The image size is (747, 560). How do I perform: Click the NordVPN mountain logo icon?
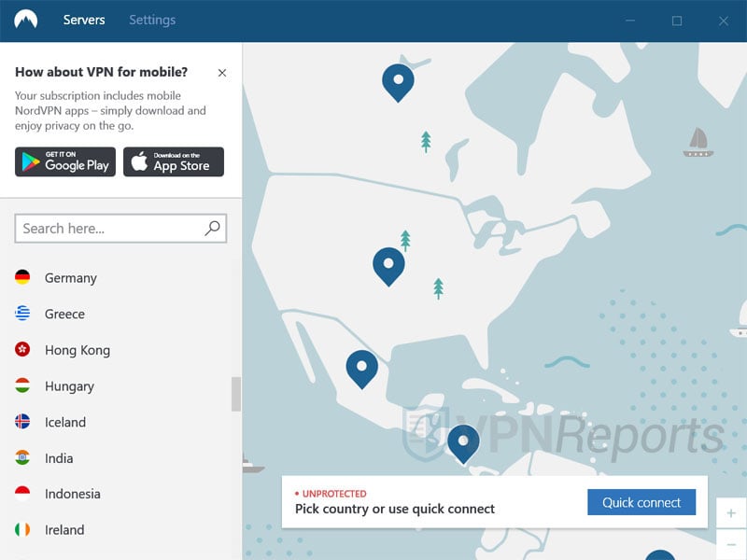click(x=26, y=20)
